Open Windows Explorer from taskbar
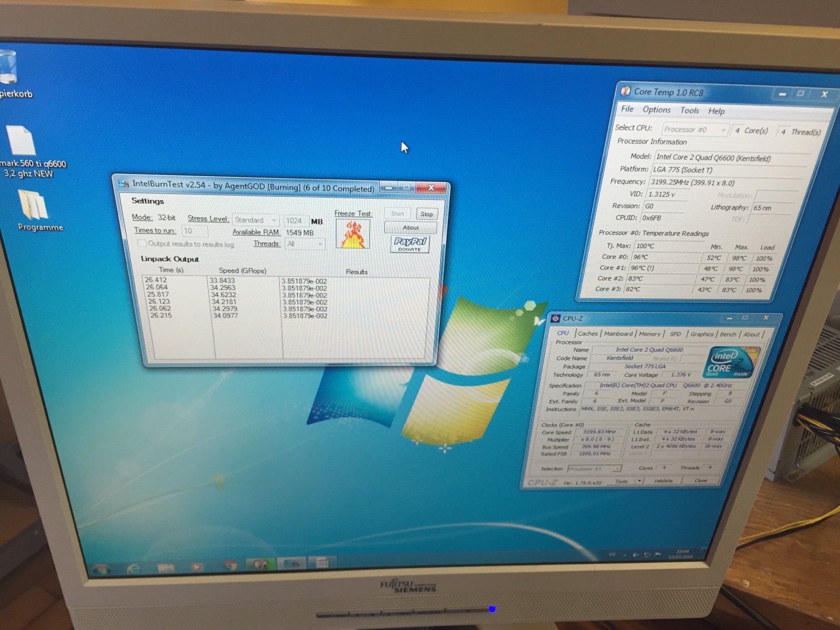The width and height of the screenshot is (840, 630). tap(166, 568)
